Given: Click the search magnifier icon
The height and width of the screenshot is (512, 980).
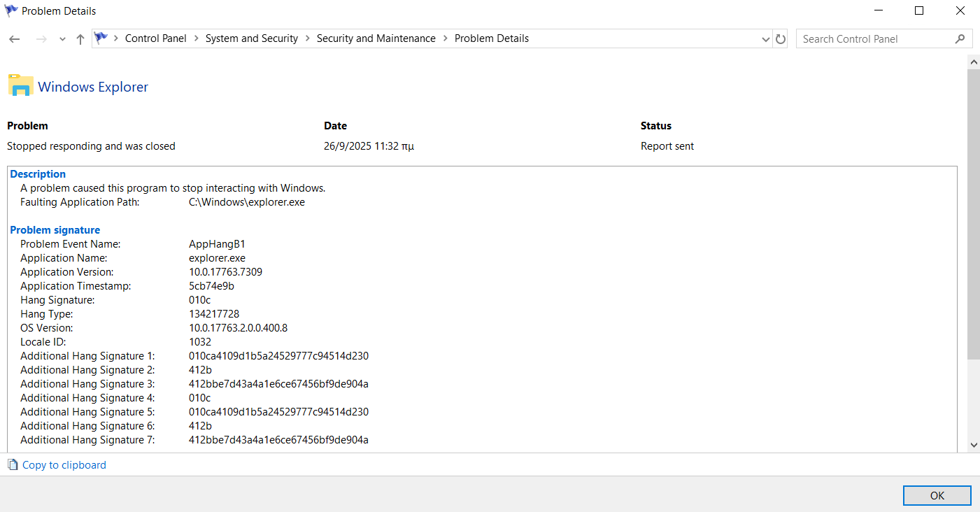Looking at the screenshot, I should 960,39.
